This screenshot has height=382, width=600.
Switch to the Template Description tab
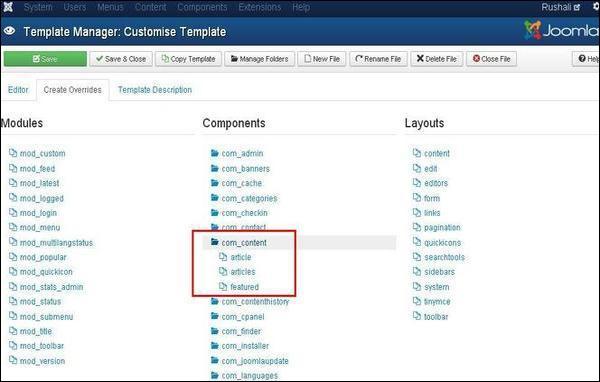tap(155, 90)
